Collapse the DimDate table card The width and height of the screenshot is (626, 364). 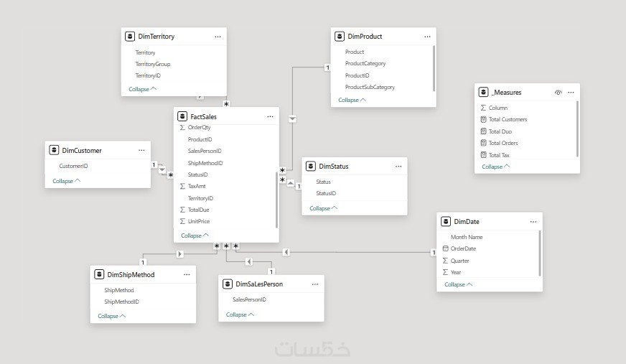458,284
